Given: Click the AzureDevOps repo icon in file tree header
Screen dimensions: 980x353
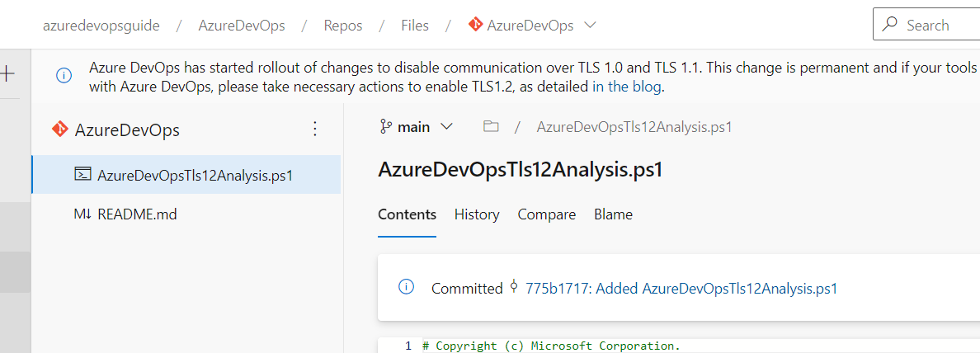Looking at the screenshot, I should point(60,129).
